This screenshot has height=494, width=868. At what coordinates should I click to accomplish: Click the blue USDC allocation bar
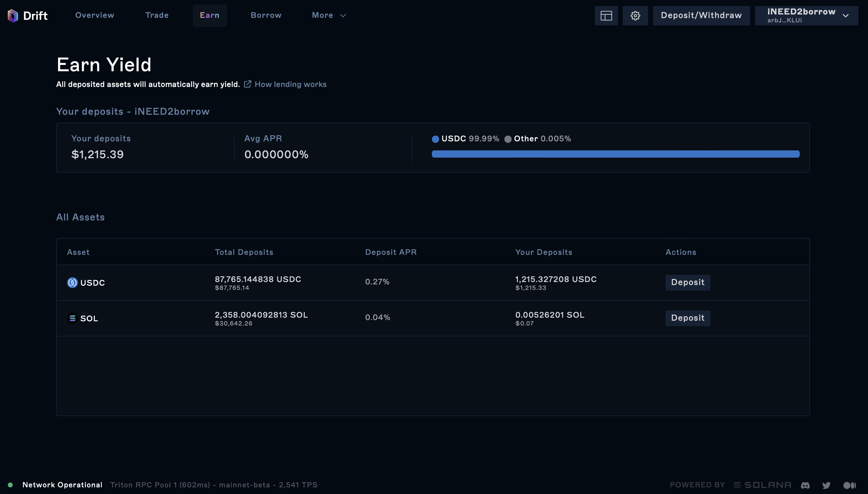[x=615, y=154]
